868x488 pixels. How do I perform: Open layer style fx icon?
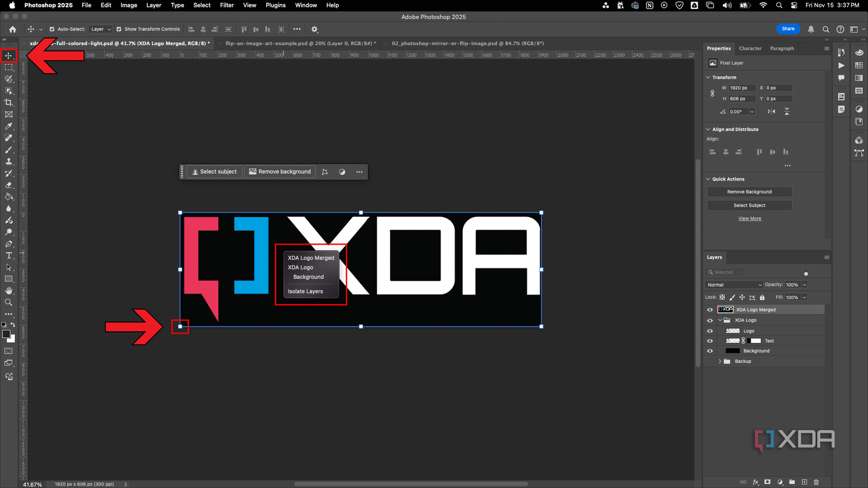pyautogui.click(x=755, y=482)
